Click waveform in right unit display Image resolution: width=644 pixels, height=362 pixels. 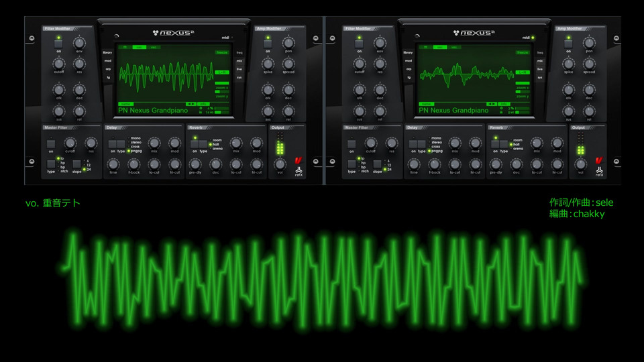[x=466, y=75]
